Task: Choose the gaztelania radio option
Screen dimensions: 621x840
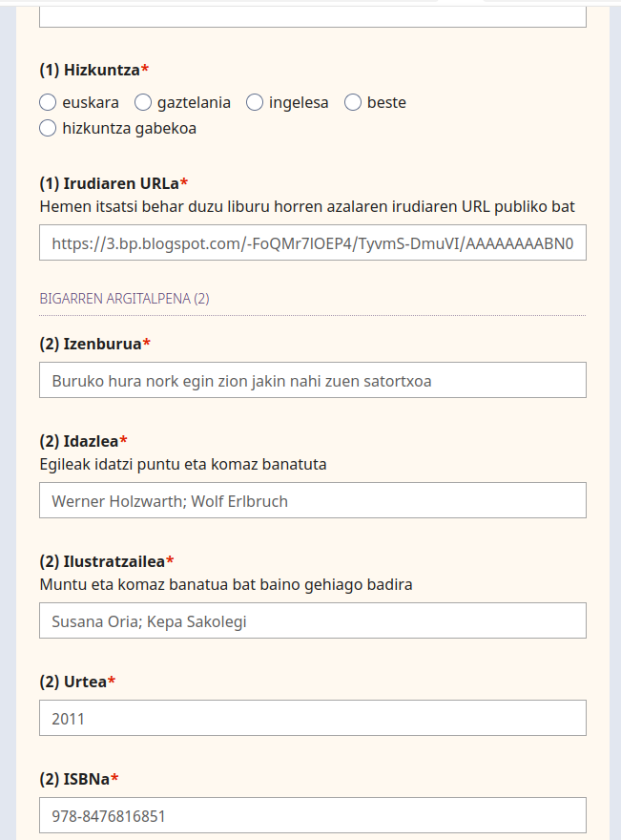Action: coord(143,102)
